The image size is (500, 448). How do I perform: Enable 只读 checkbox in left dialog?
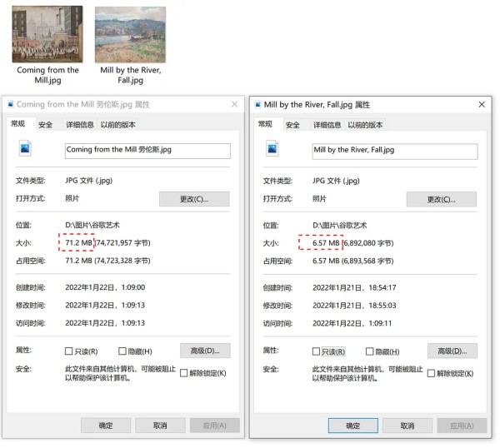coord(69,351)
